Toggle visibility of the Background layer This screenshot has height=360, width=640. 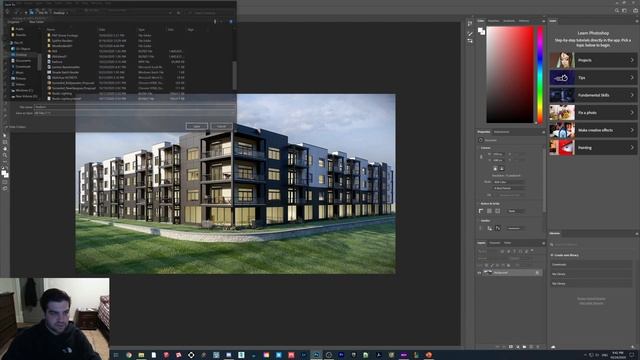479,273
